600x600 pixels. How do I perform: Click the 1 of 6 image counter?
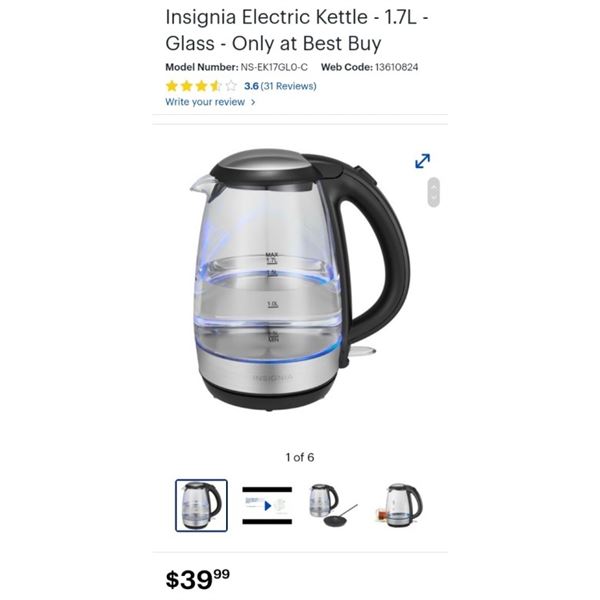point(300,457)
